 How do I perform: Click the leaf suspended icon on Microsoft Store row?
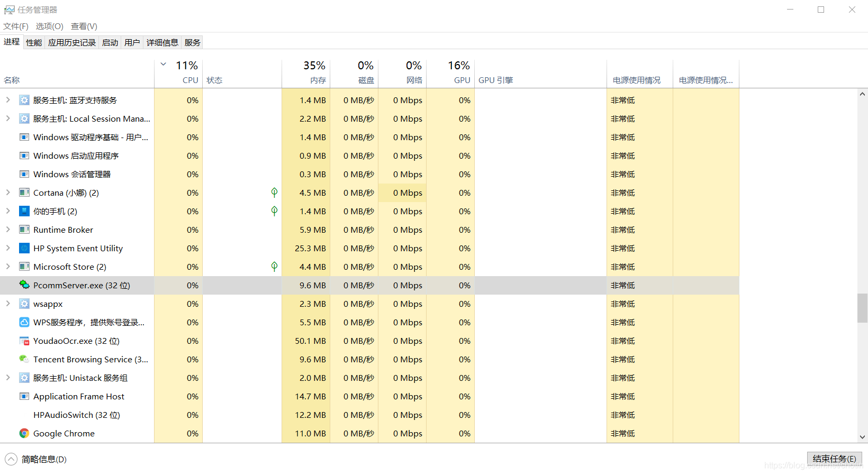274,267
